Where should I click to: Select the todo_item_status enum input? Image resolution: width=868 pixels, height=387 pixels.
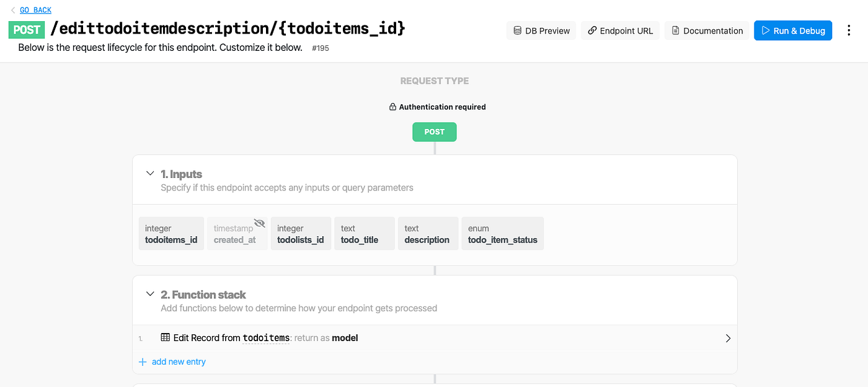point(503,233)
